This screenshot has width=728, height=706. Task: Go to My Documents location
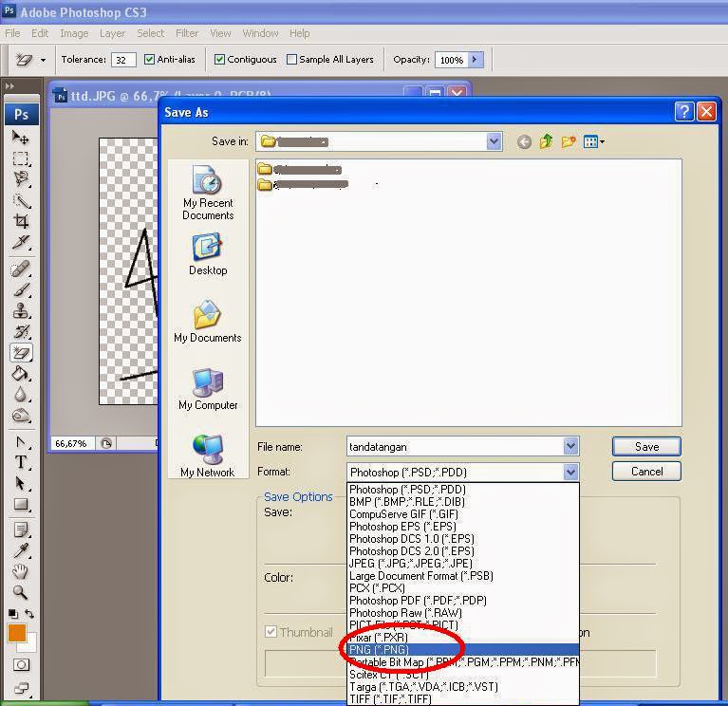tap(208, 321)
